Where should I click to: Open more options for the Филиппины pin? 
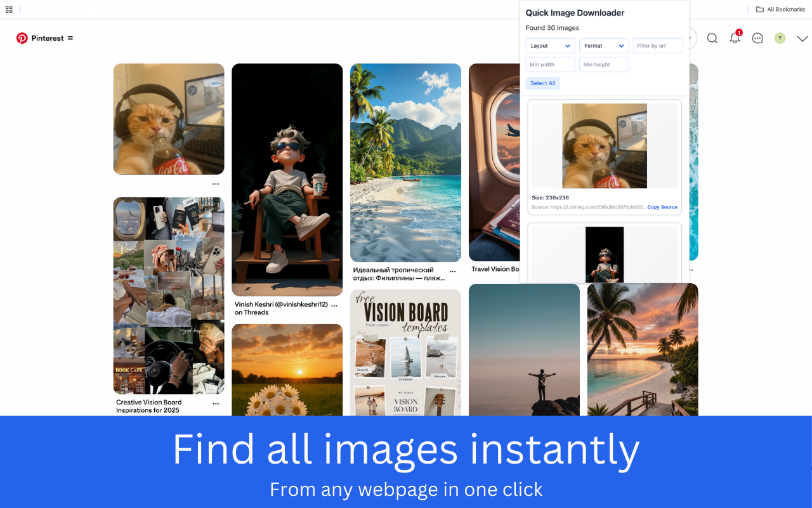click(x=452, y=271)
